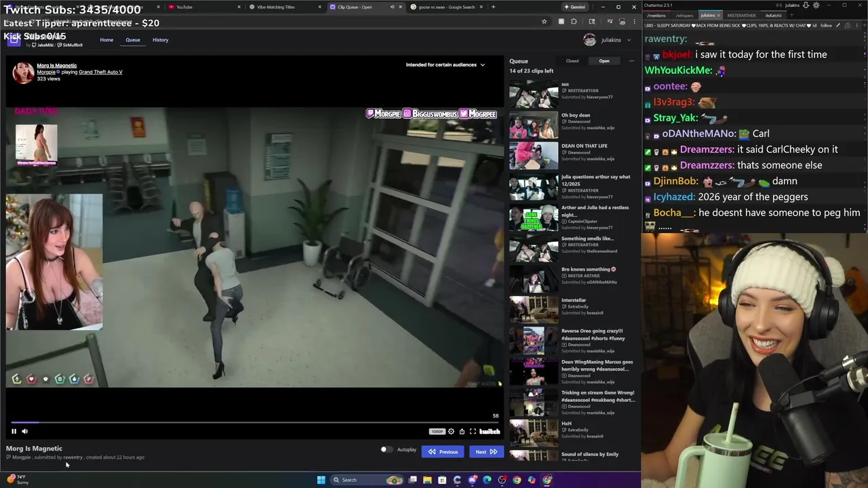The image size is (868, 488).
Task: Open Gemini button in browser
Action: click(574, 7)
